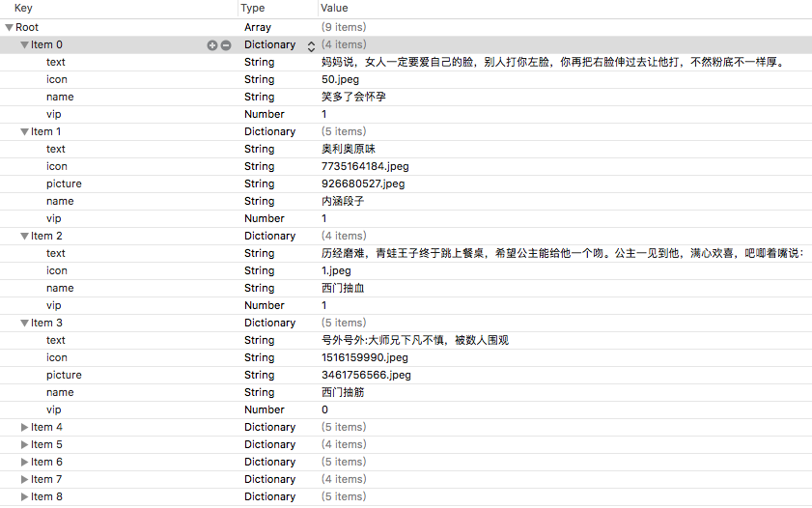The image size is (812, 508).
Task: Expand Item 8 disclosure triangle
Action: (x=25, y=496)
